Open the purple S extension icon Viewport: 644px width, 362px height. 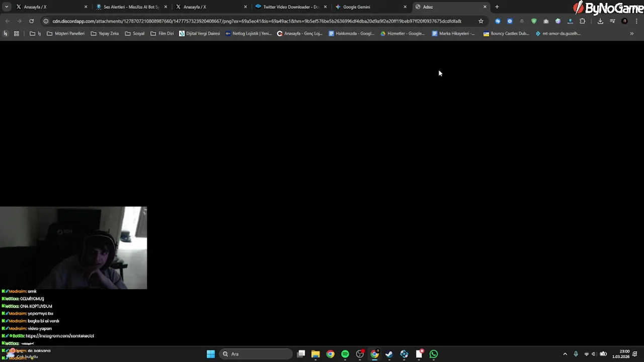coord(558,21)
